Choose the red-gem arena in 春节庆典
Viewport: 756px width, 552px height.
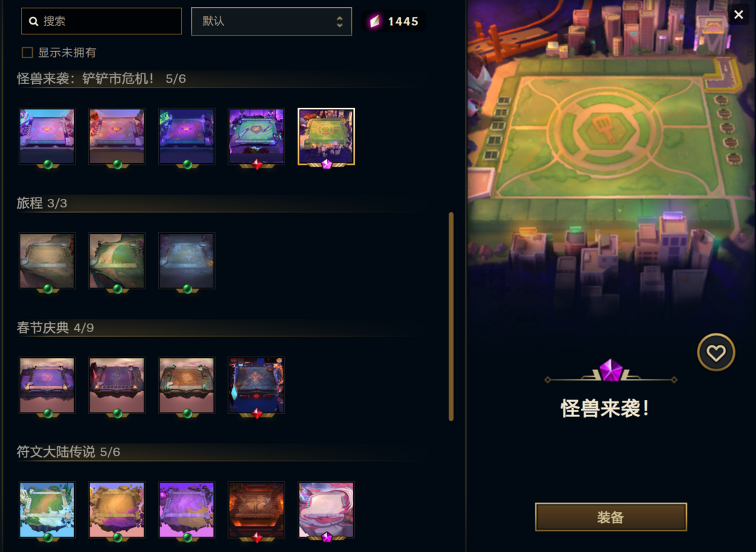pos(256,385)
